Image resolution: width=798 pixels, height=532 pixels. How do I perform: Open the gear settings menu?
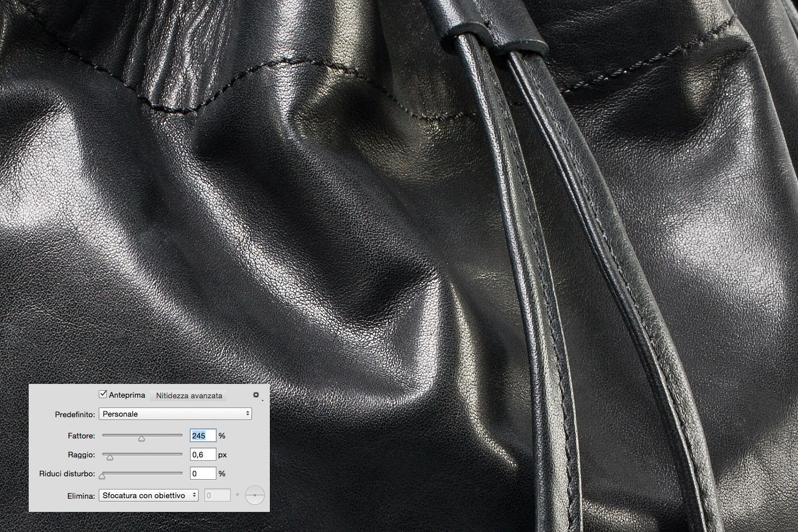point(257,395)
